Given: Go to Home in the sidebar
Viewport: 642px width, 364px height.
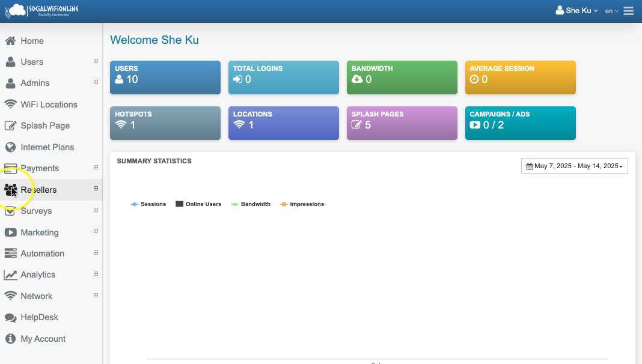Looking at the screenshot, I should pos(32,41).
